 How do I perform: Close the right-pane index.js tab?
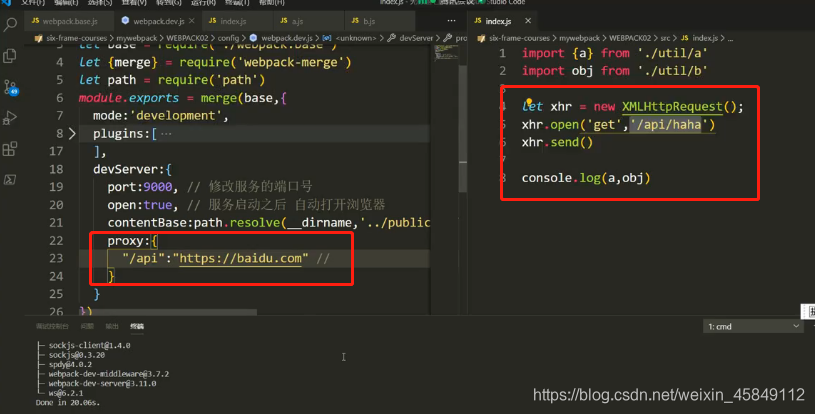point(528,21)
